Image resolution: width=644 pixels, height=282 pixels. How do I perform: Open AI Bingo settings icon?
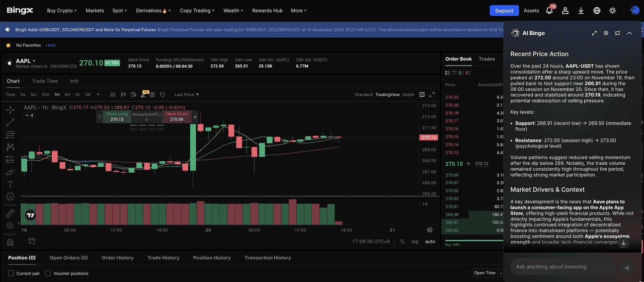click(x=606, y=33)
